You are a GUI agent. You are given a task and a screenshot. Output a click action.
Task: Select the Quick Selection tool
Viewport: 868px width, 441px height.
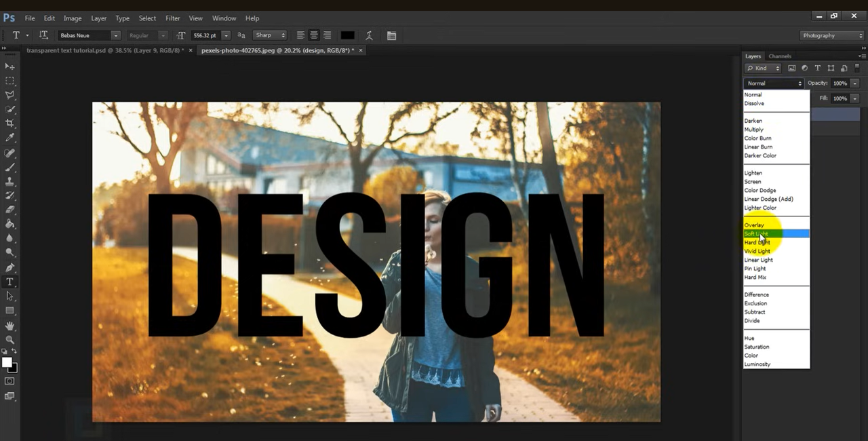(9, 109)
